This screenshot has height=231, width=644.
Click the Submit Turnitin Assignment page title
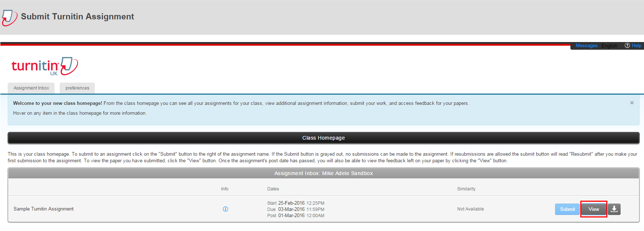78,16
